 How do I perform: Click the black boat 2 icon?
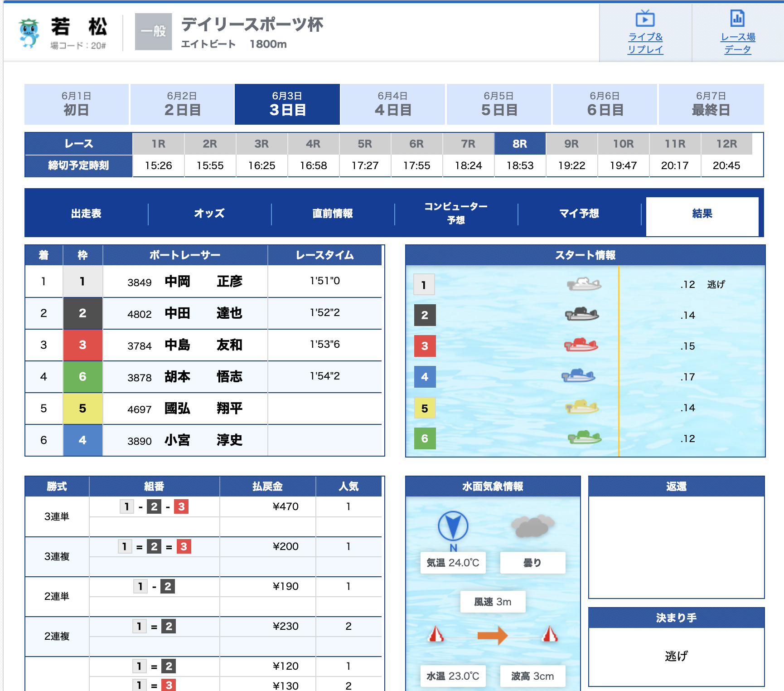coord(582,314)
